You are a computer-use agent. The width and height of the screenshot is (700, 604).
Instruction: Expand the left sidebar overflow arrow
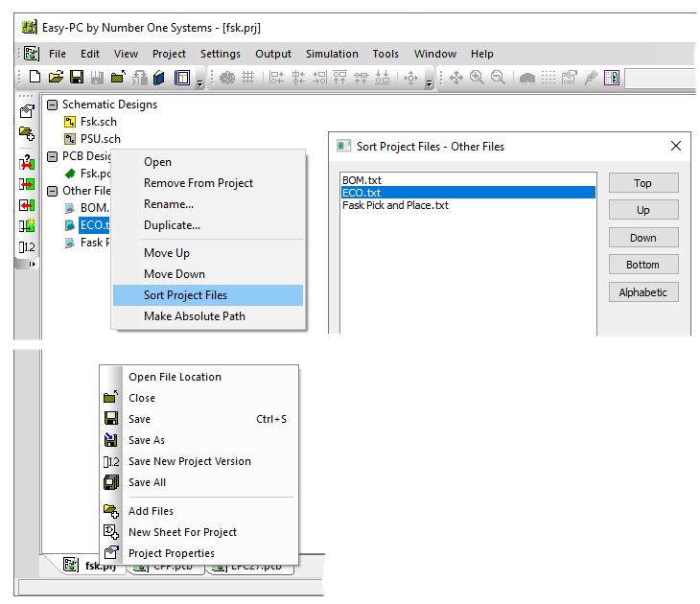[32, 265]
